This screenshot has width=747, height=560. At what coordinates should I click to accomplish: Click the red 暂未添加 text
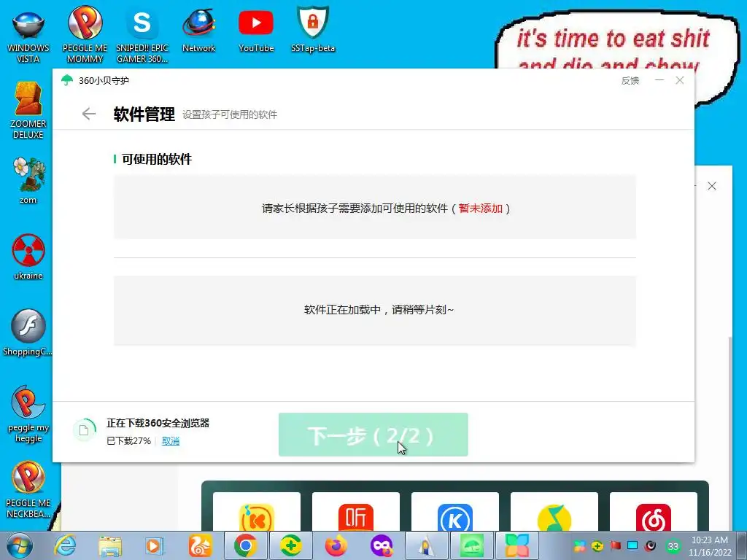[480, 209]
